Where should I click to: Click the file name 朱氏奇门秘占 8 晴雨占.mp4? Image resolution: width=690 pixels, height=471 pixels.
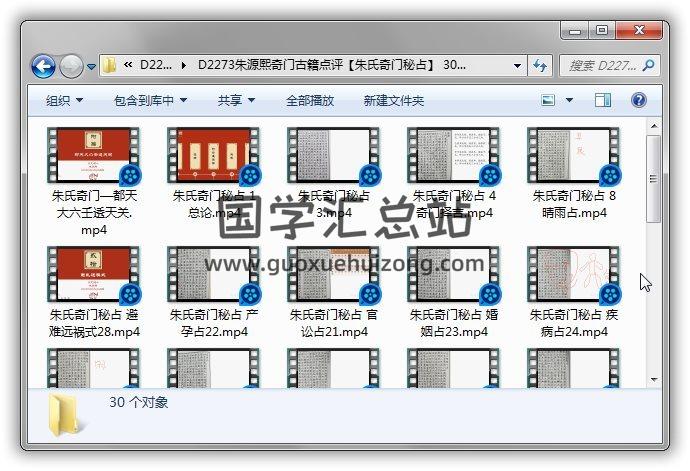[574, 204]
